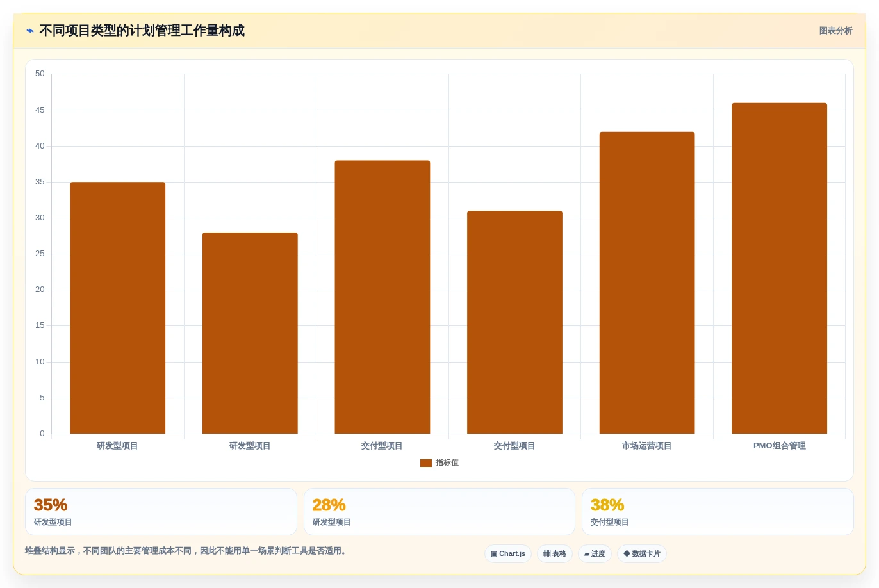
Task: Click the blue icon beside the chart title
Action: 30,31
